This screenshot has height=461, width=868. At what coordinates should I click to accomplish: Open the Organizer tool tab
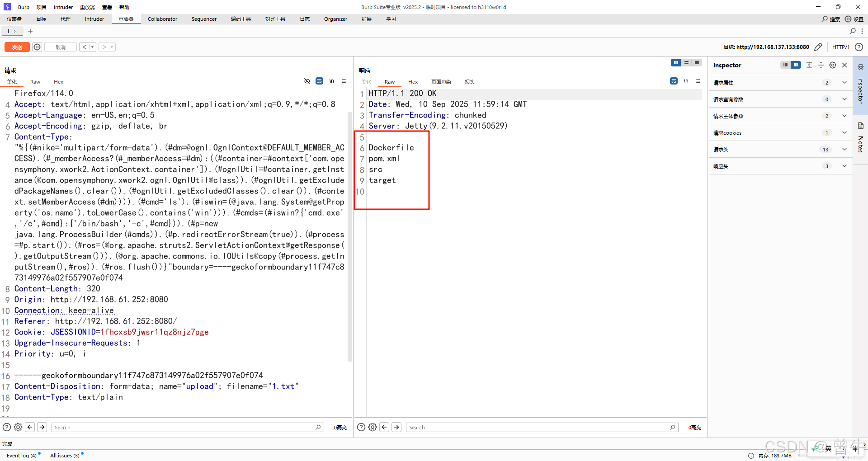pyautogui.click(x=335, y=19)
